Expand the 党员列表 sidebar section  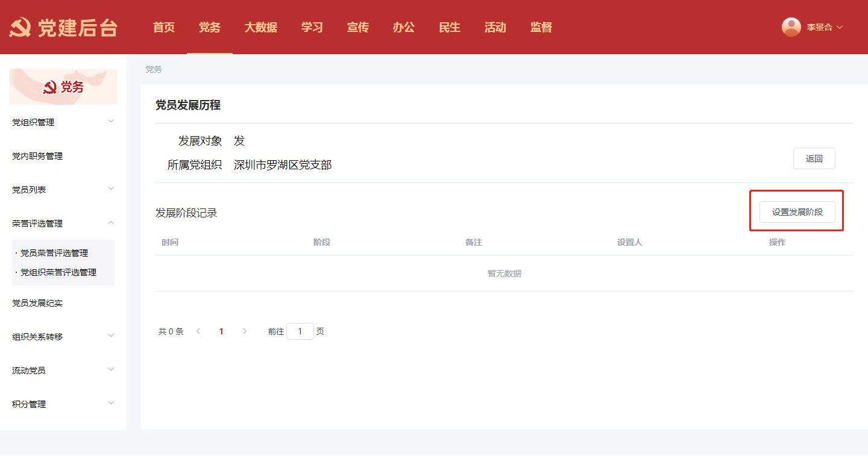[x=63, y=190]
